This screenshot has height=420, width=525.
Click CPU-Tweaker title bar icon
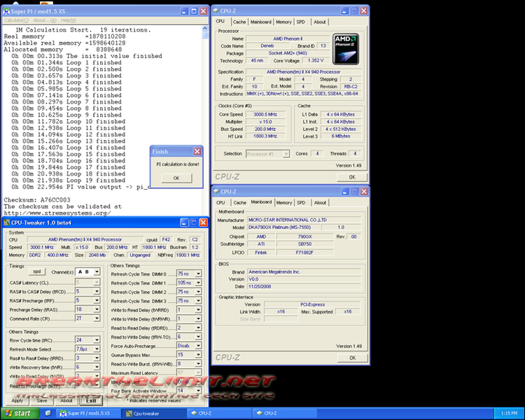click(6, 223)
